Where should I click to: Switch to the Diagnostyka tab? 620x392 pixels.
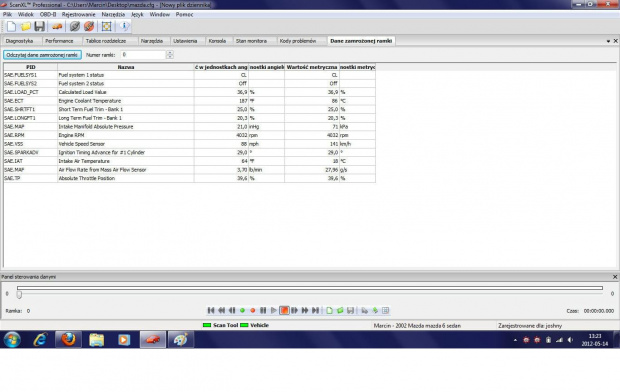tap(19, 41)
